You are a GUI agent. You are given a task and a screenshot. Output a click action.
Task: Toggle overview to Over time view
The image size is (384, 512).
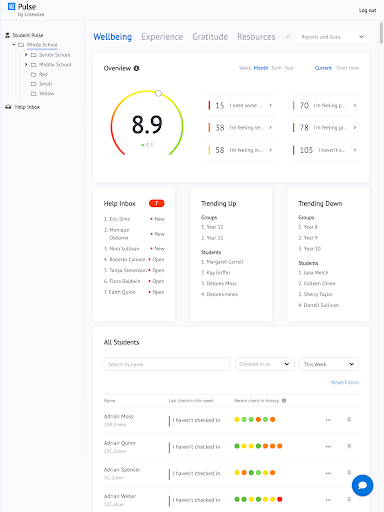348,68
